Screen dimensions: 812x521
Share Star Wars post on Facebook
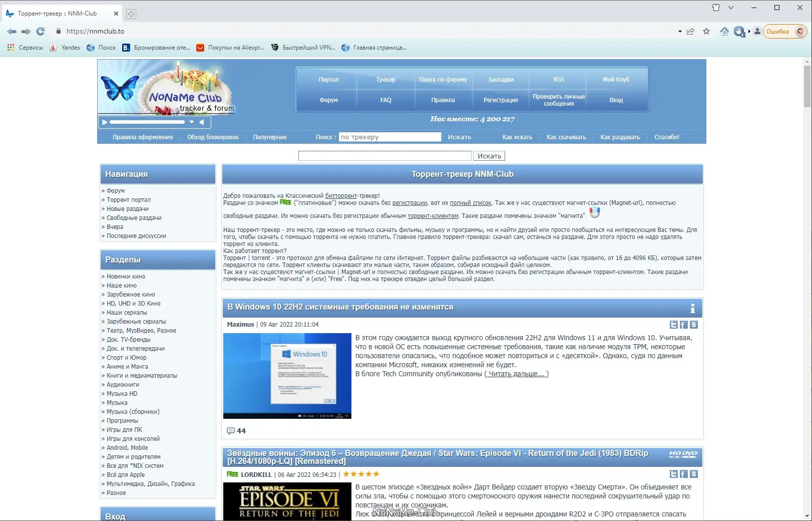(684, 474)
